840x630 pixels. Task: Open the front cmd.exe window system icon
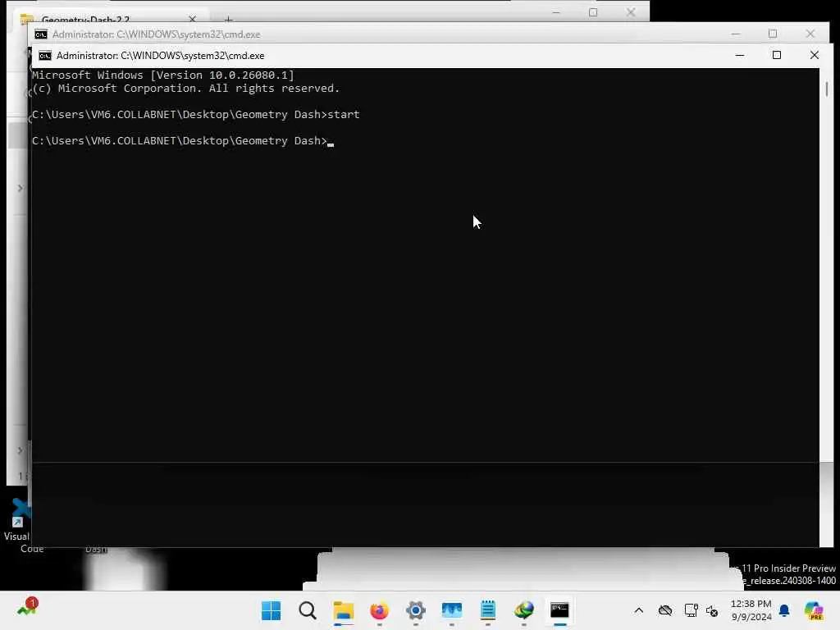[x=45, y=56]
